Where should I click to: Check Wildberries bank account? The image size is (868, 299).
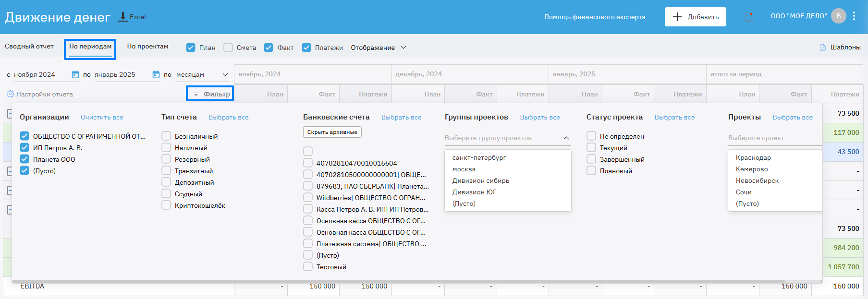tap(308, 197)
